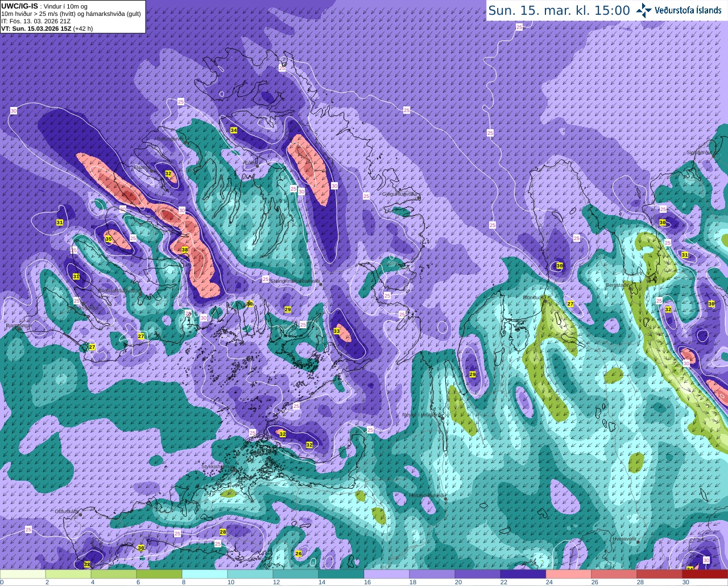This screenshot has height=586, width=728.
Task: Pick the 2–4 m/s light green legend swatch
Action: point(68,574)
